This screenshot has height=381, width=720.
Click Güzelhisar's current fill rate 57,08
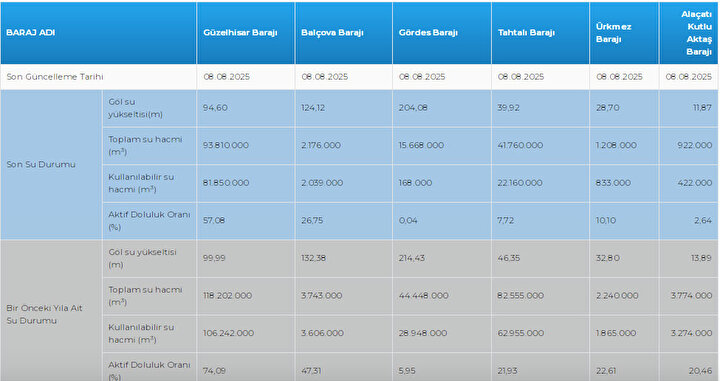click(x=214, y=220)
